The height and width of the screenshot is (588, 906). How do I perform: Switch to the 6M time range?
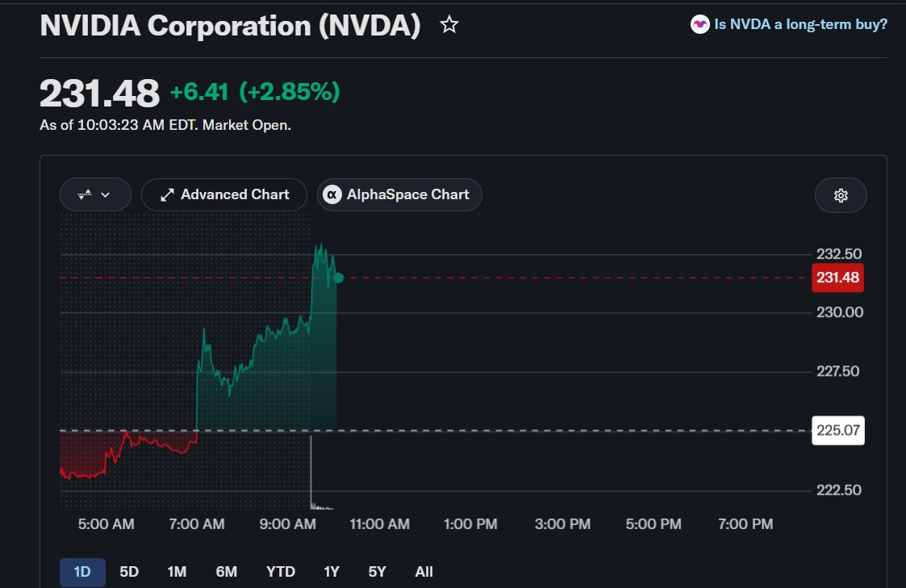tap(227, 572)
